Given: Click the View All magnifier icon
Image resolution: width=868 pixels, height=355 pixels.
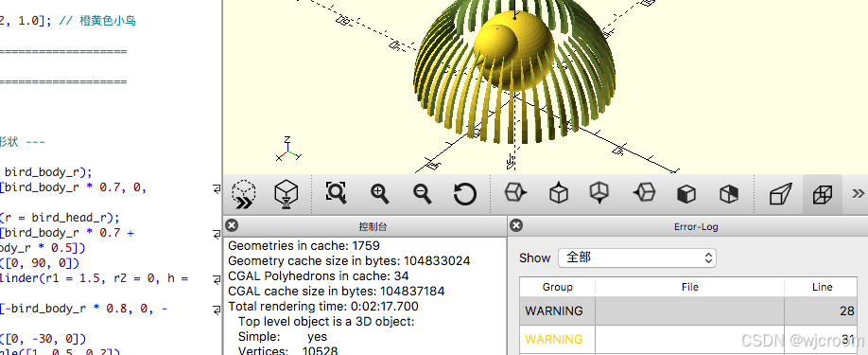Looking at the screenshot, I should [336, 193].
